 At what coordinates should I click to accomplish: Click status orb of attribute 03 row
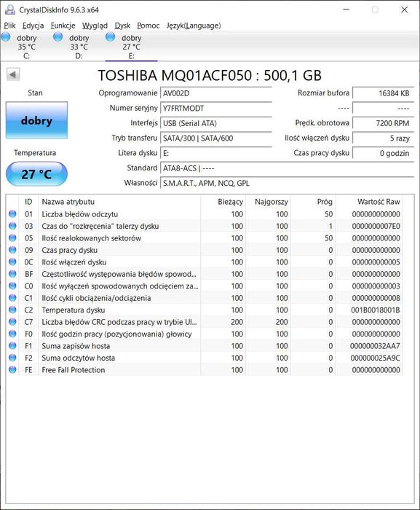click(12, 226)
